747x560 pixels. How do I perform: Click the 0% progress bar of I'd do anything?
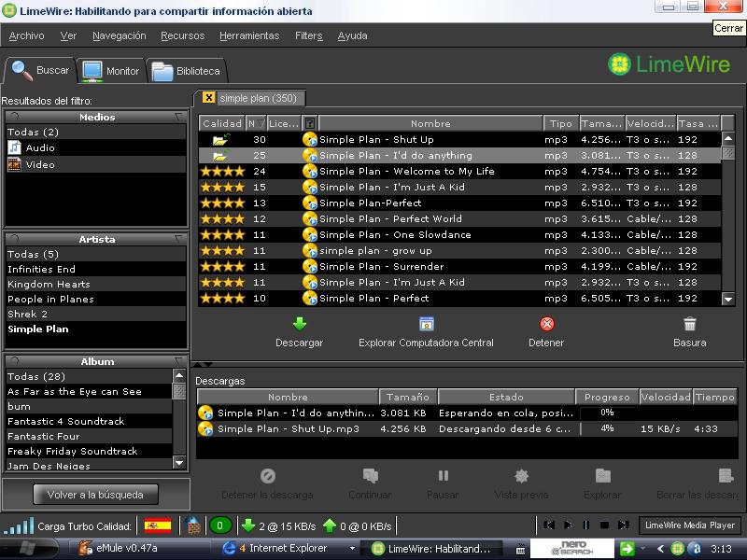click(607, 413)
